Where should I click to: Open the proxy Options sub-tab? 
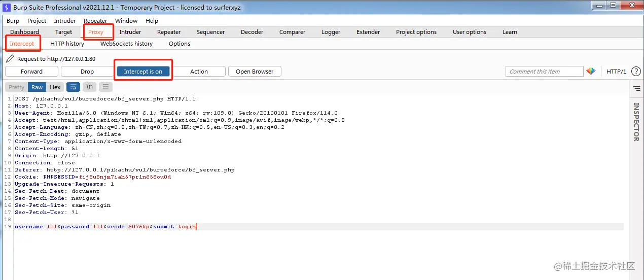click(180, 44)
